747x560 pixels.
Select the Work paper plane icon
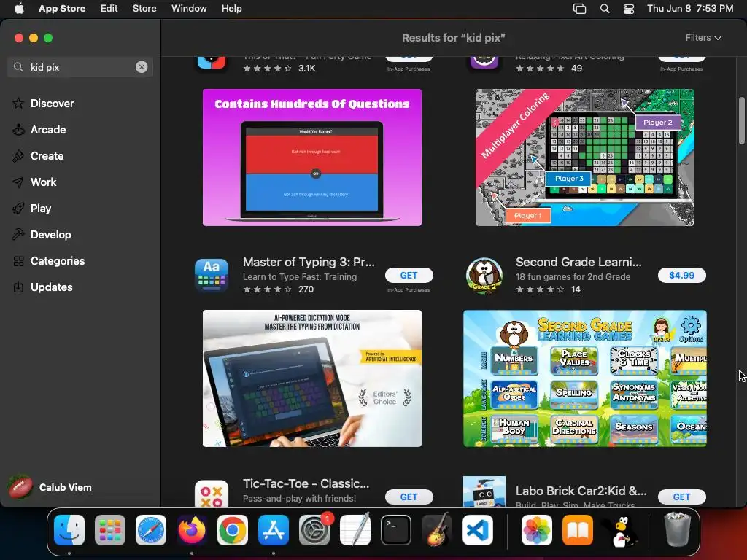click(x=18, y=182)
